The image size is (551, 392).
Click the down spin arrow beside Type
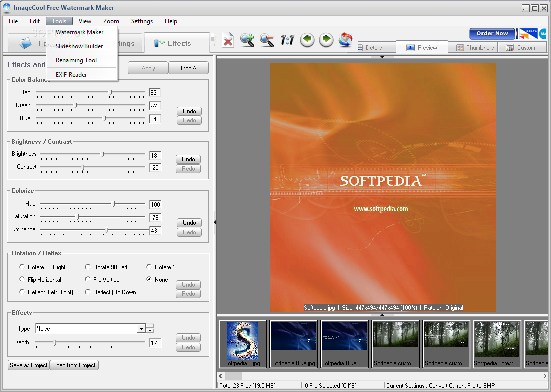(150, 331)
